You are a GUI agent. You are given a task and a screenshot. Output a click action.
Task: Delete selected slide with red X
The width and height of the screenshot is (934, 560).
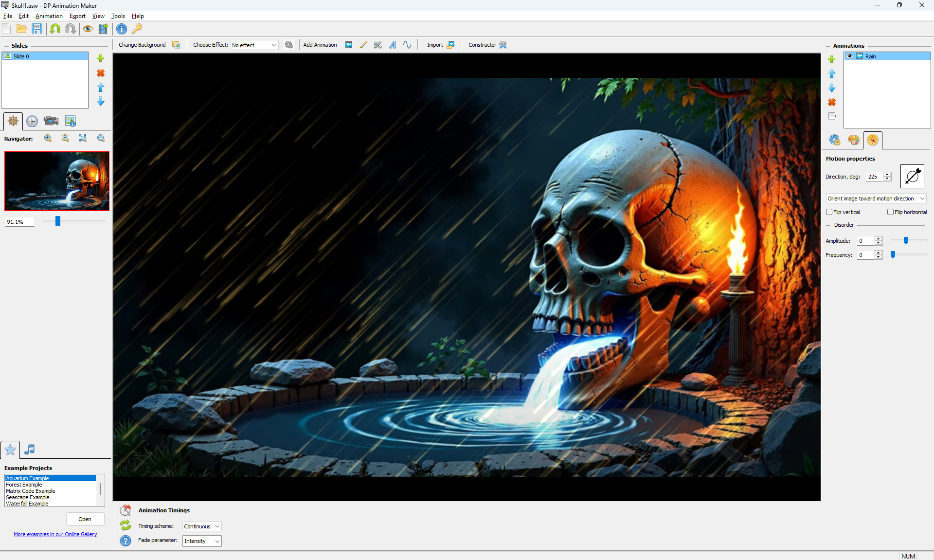point(101,73)
